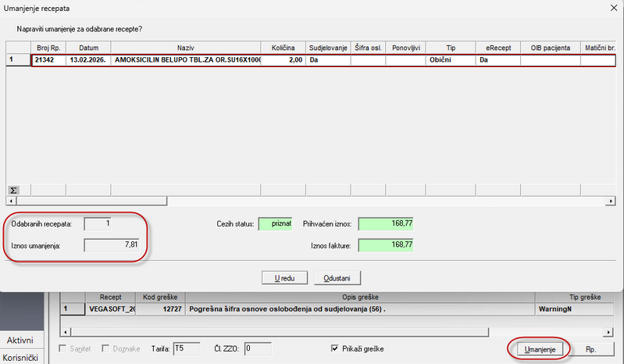Enable the Sanitet checkbox
Screen dimensions: 624x364
tap(64, 348)
